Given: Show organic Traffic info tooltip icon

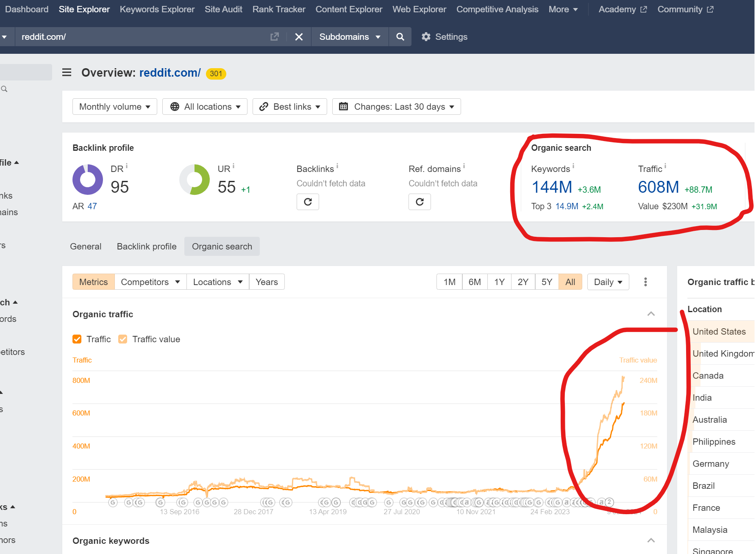Looking at the screenshot, I should 665,166.
